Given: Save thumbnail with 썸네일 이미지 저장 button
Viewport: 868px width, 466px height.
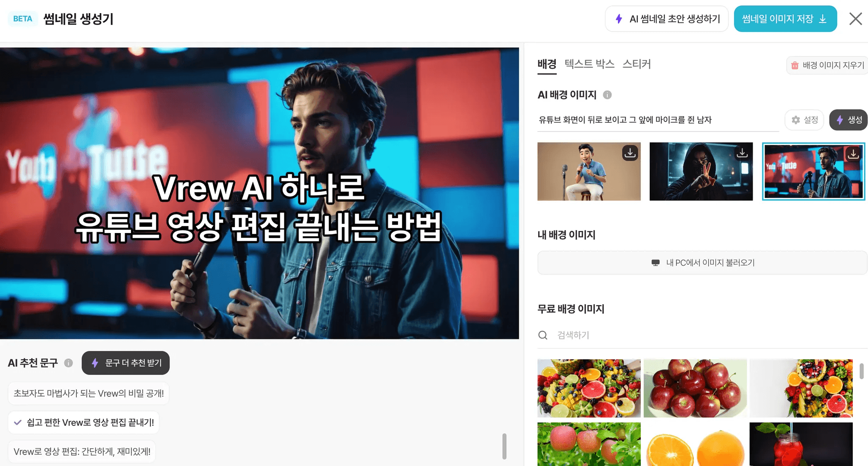Looking at the screenshot, I should [x=785, y=19].
